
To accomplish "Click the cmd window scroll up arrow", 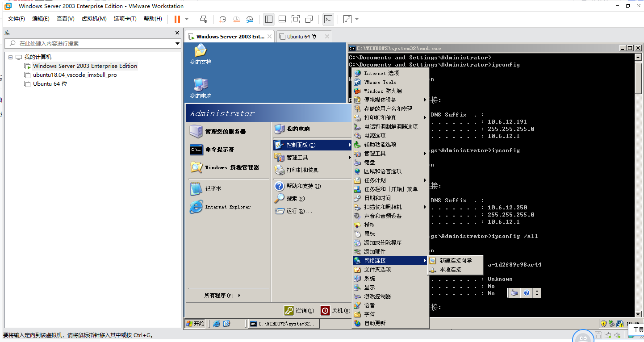I will pyautogui.click(x=639, y=57).
